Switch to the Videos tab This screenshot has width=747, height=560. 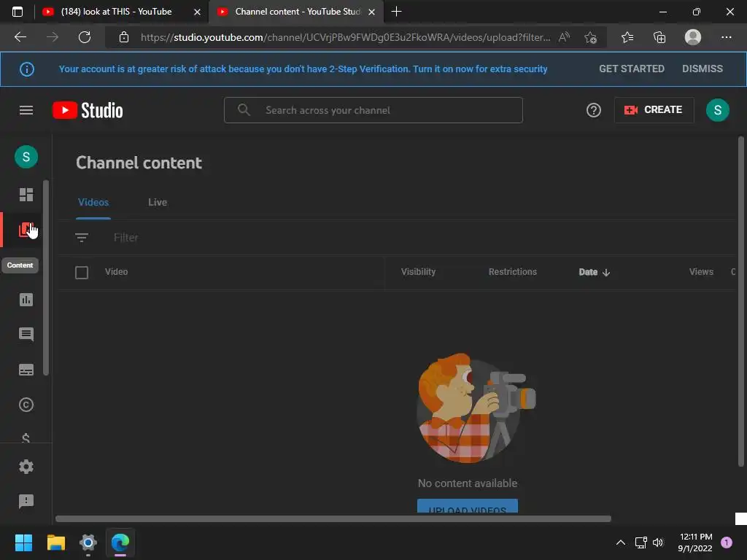93,203
